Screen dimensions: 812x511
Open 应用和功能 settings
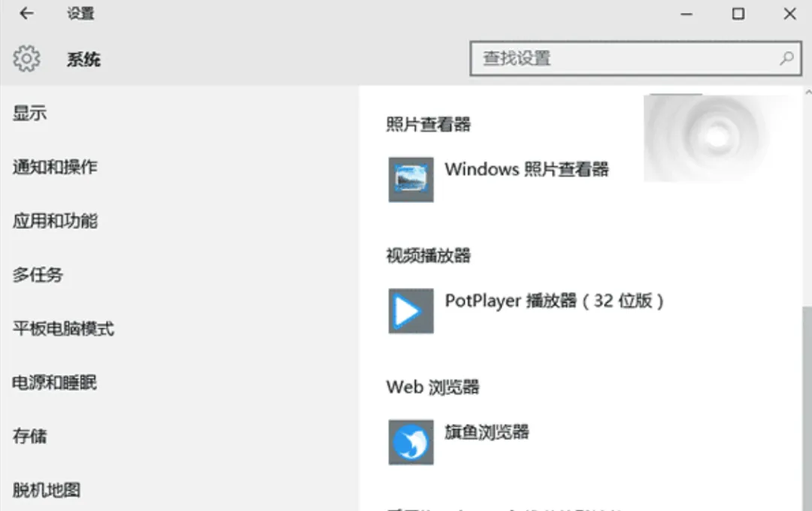(54, 221)
